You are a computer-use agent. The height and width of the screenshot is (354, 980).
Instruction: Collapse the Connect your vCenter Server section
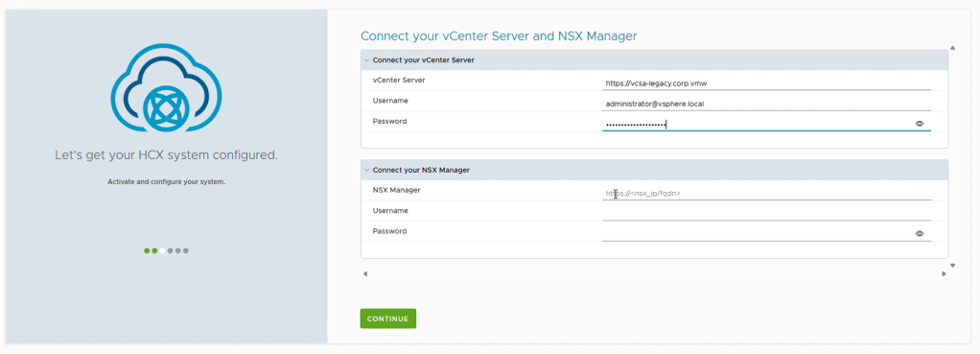pos(367,60)
